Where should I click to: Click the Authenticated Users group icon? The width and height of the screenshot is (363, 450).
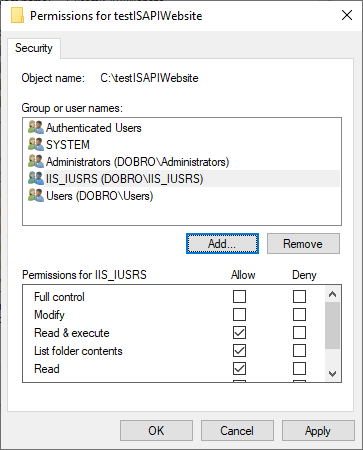[x=36, y=128]
